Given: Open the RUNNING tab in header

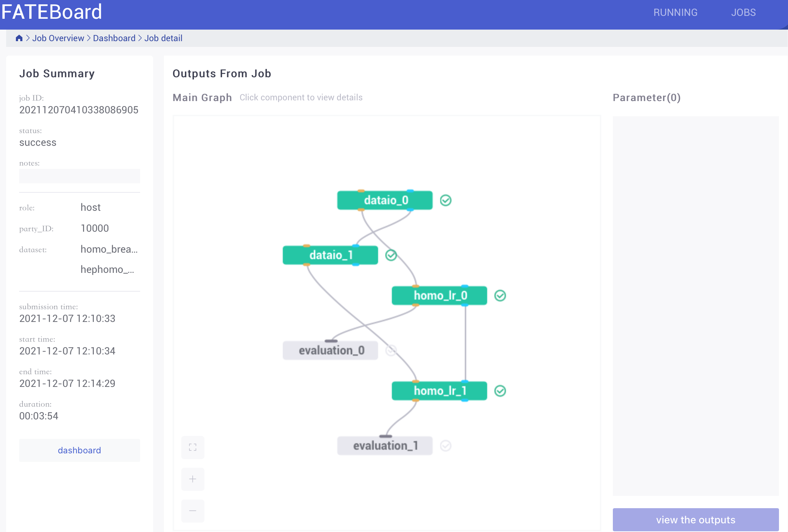Looking at the screenshot, I should pos(675,13).
